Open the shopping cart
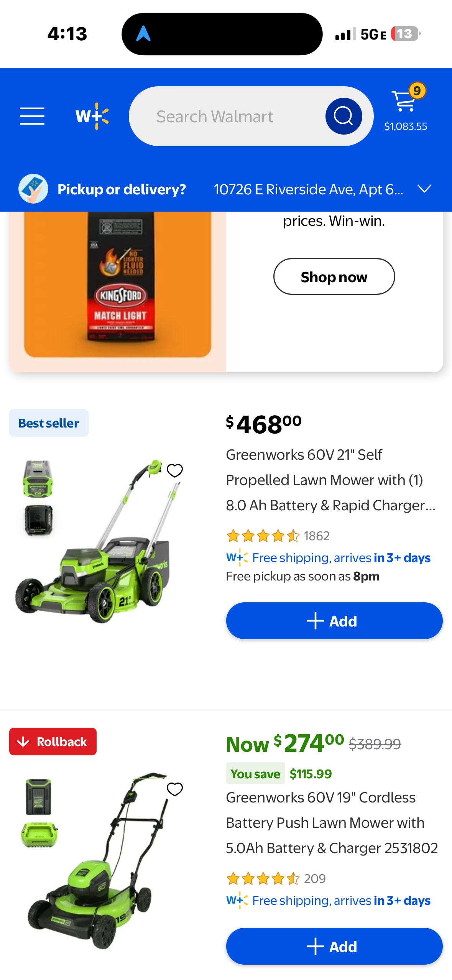 406,107
